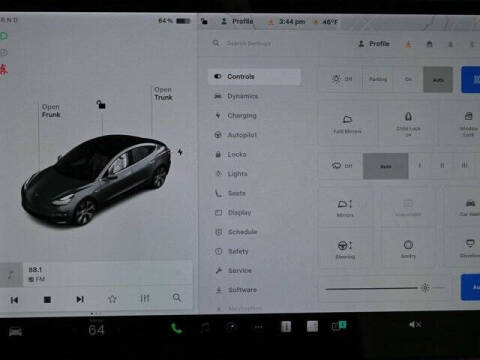
Task: Open the Lights settings
Action: pos(231,174)
